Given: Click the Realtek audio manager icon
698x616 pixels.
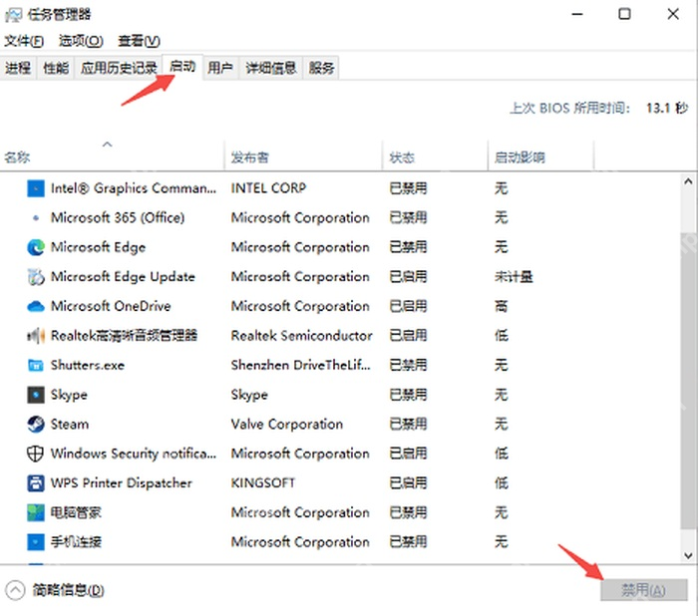Looking at the screenshot, I should pyautogui.click(x=36, y=336).
